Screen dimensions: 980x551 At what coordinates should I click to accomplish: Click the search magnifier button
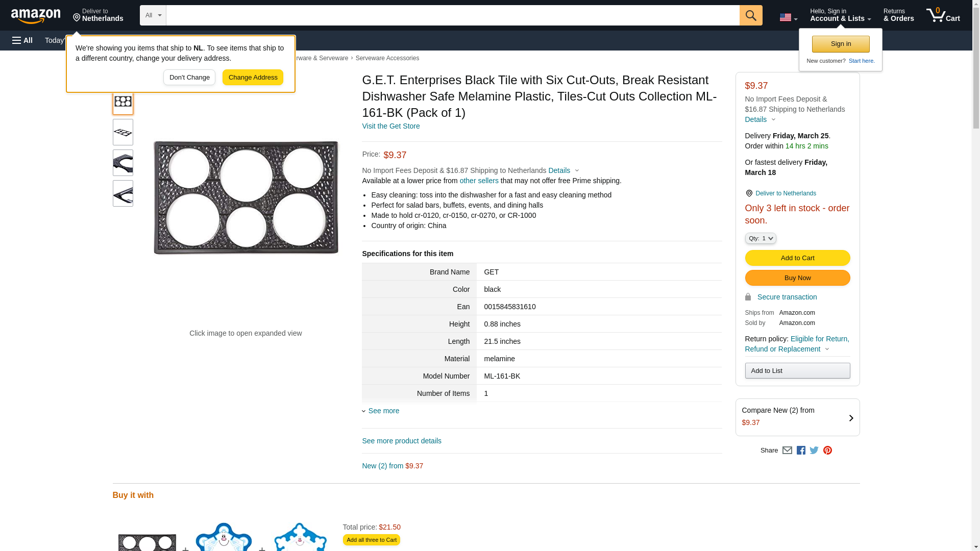(x=750, y=15)
